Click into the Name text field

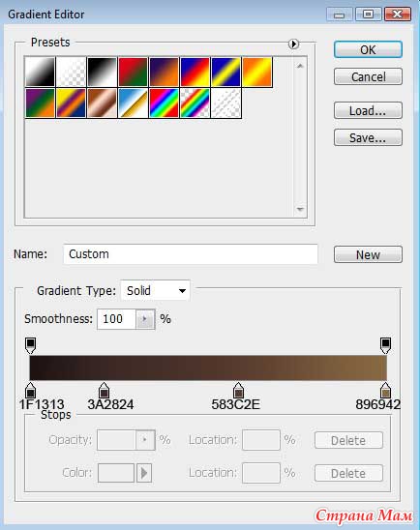pos(191,254)
